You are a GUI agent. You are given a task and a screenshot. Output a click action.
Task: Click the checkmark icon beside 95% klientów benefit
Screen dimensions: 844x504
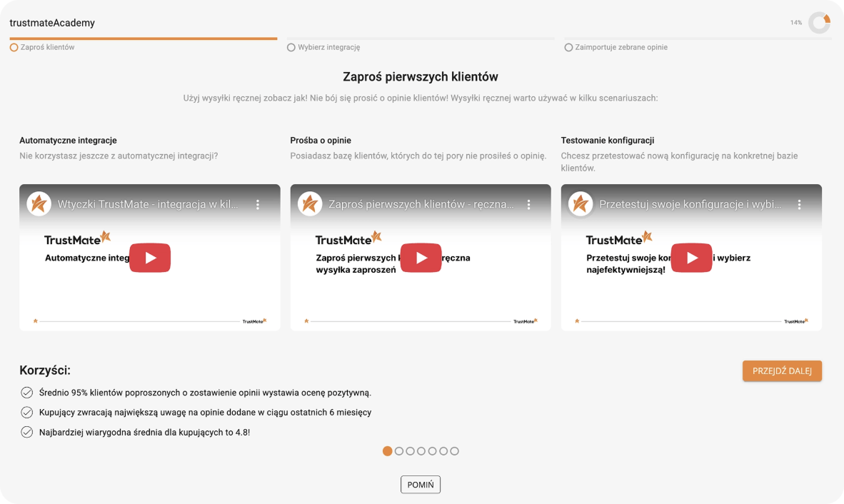click(x=27, y=393)
